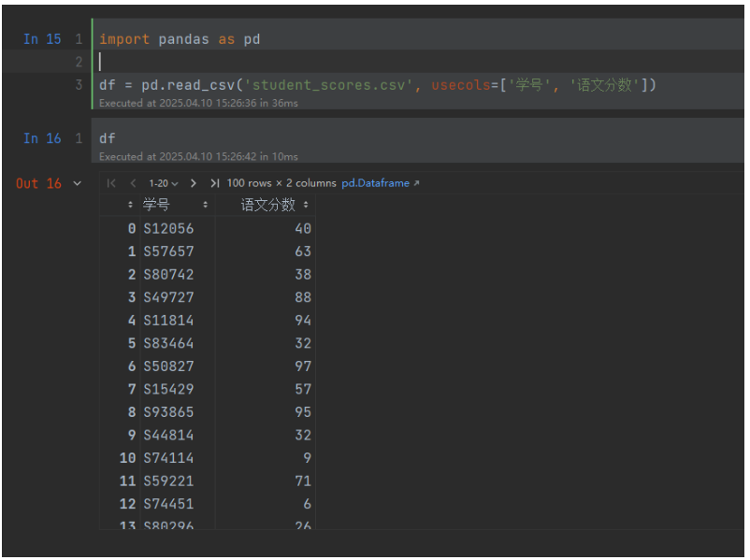Click row index 9
750x560 pixels.
click(132, 436)
